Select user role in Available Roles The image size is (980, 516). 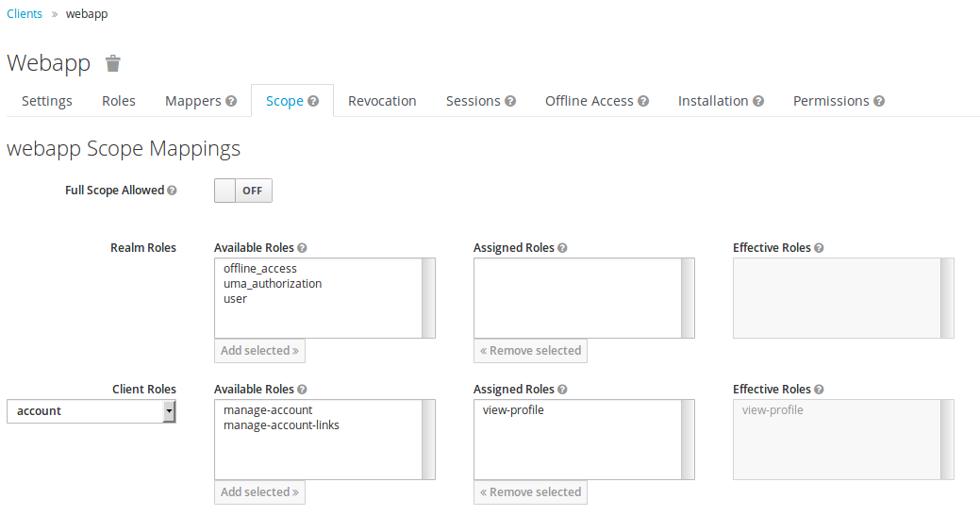point(235,299)
